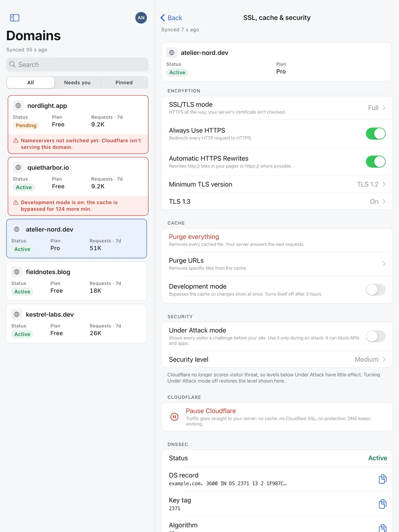Click the Search domains field
The width and height of the screenshot is (399, 532).
pyautogui.click(x=77, y=65)
